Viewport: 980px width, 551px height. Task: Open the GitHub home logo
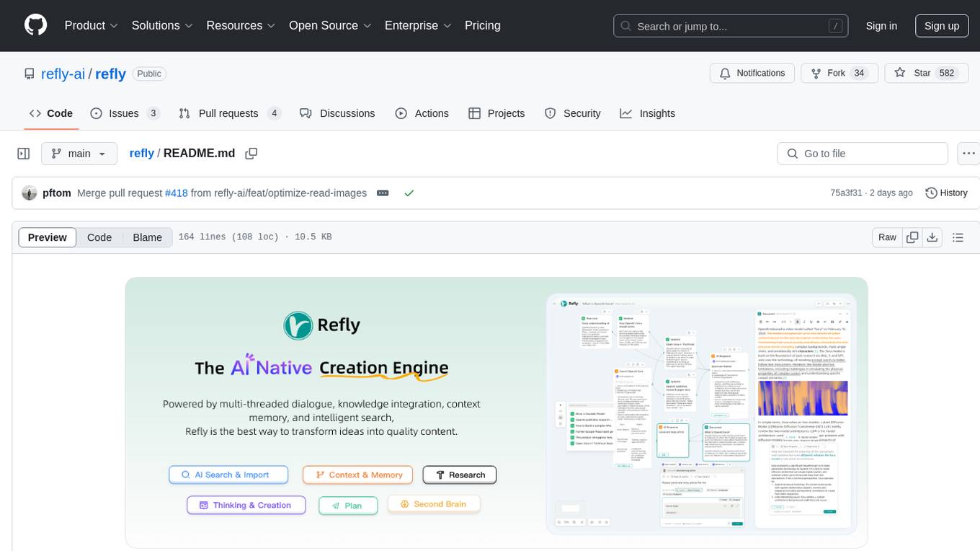(x=35, y=25)
